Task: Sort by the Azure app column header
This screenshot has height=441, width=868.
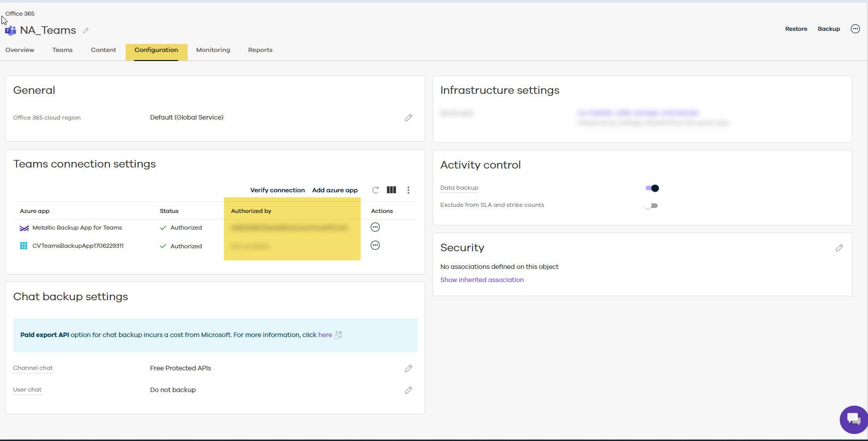Action: pyautogui.click(x=35, y=211)
